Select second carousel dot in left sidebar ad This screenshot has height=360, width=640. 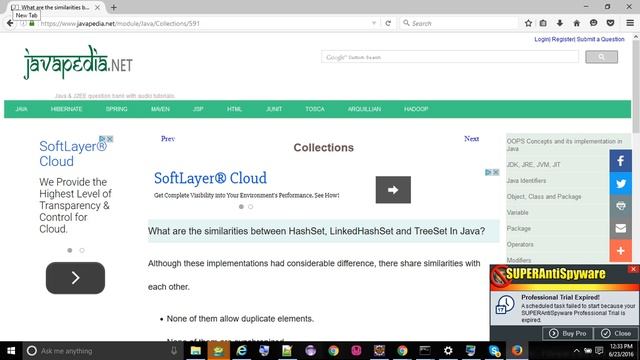tap(82, 250)
